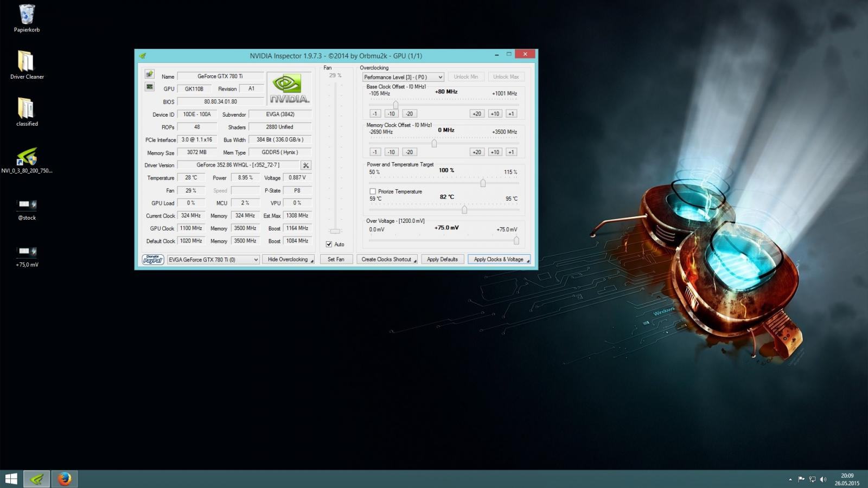The width and height of the screenshot is (868, 488).
Task: Click the Base Clock Offset slider handle
Action: [396, 105]
